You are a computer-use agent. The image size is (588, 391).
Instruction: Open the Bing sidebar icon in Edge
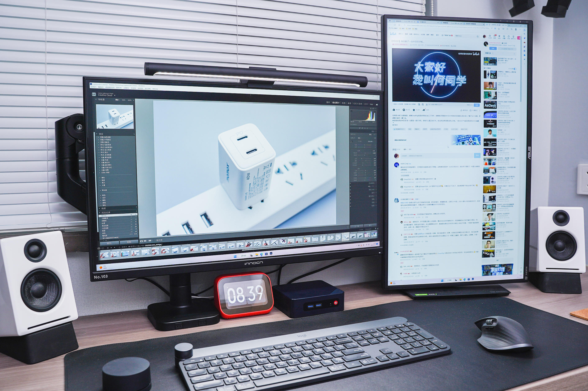(524, 30)
